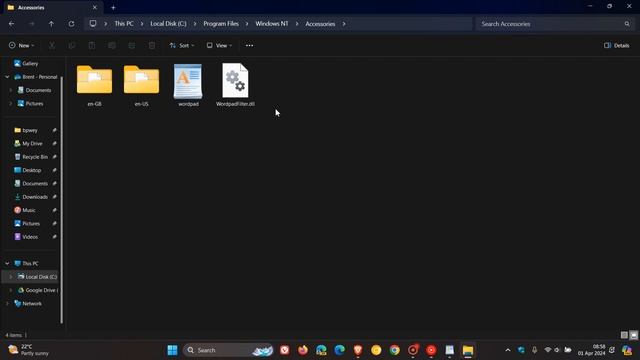Go back with the back arrow
The image size is (640, 360).
11,24
